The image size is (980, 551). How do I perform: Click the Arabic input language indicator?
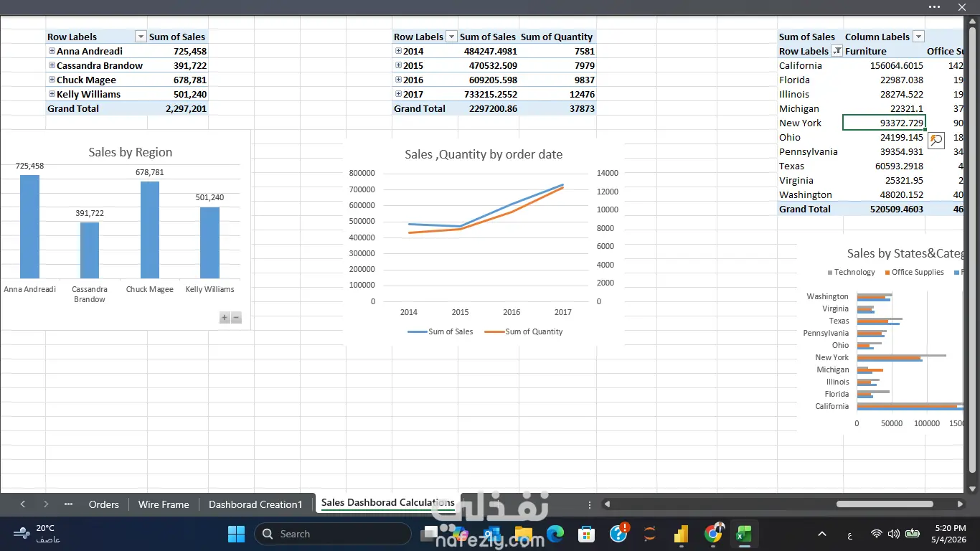849,534
